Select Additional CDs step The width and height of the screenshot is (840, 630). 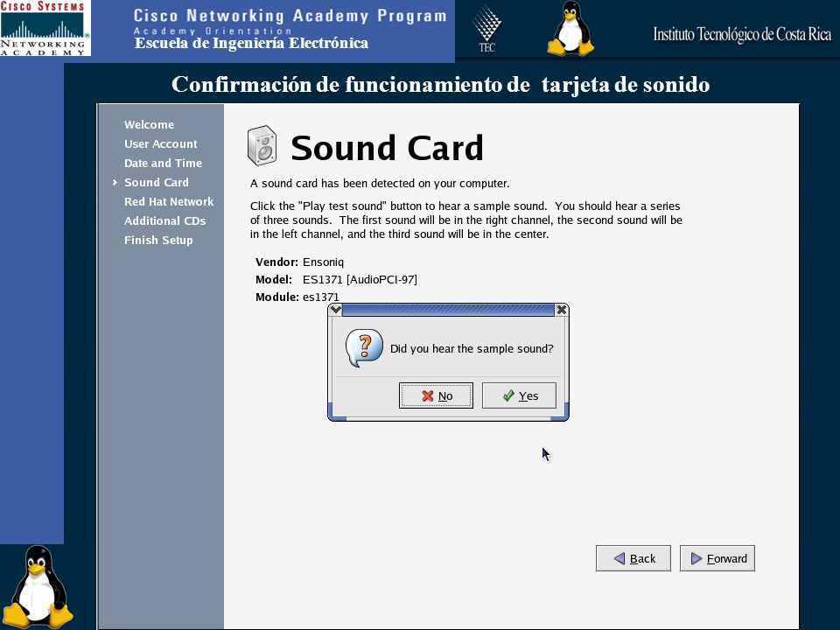pos(165,220)
